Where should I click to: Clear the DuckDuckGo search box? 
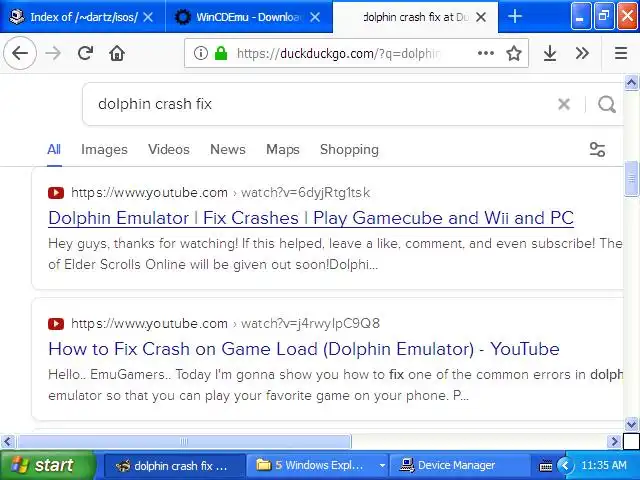click(564, 104)
